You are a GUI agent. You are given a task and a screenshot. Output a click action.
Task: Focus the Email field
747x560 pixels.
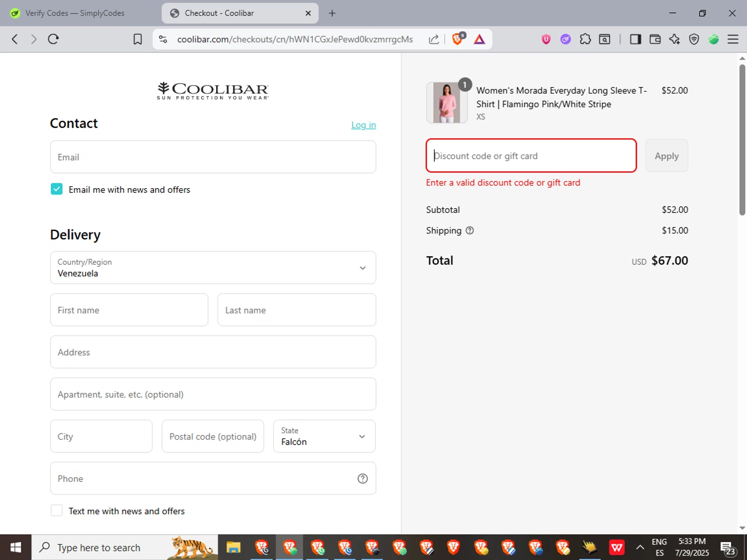(213, 157)
